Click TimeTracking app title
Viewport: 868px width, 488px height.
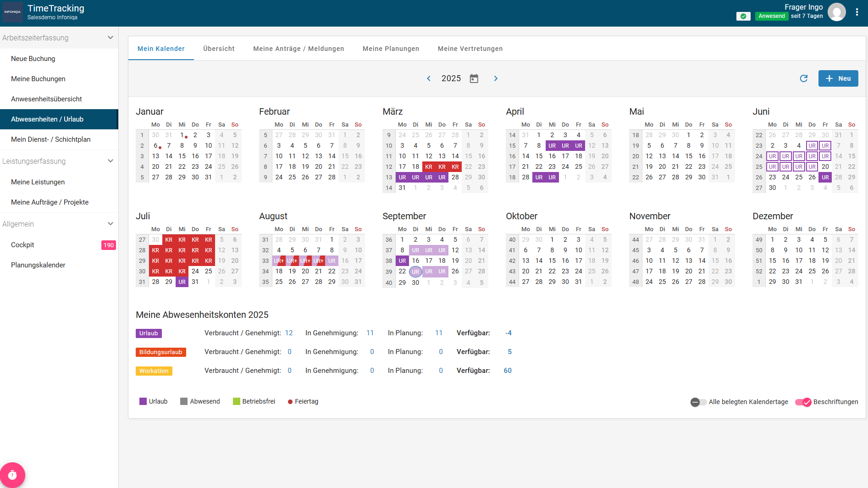click(x=56, y=8)
